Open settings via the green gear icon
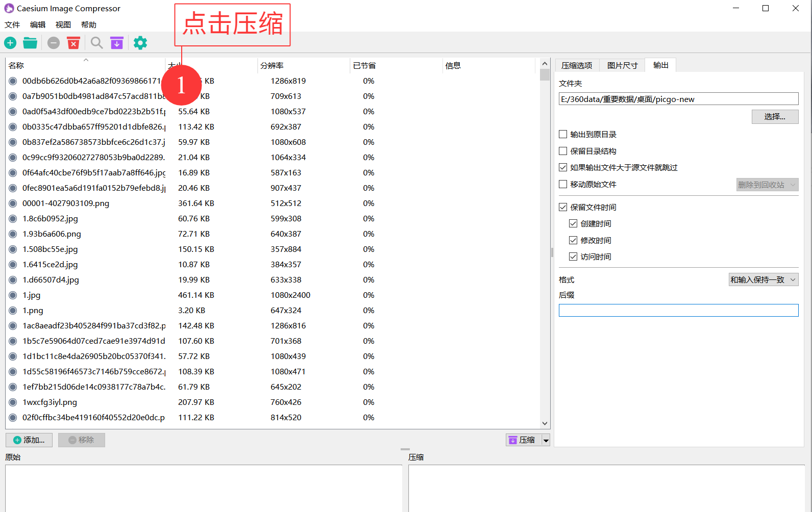This screenshot has width=812, height=512. click(140, 43)
